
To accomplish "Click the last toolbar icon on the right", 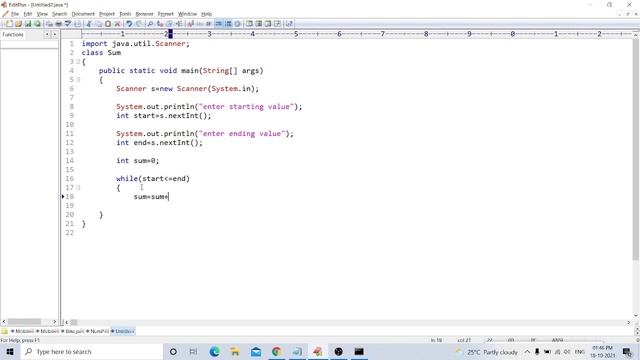I will pyautogui.click(x=289, y=24).
